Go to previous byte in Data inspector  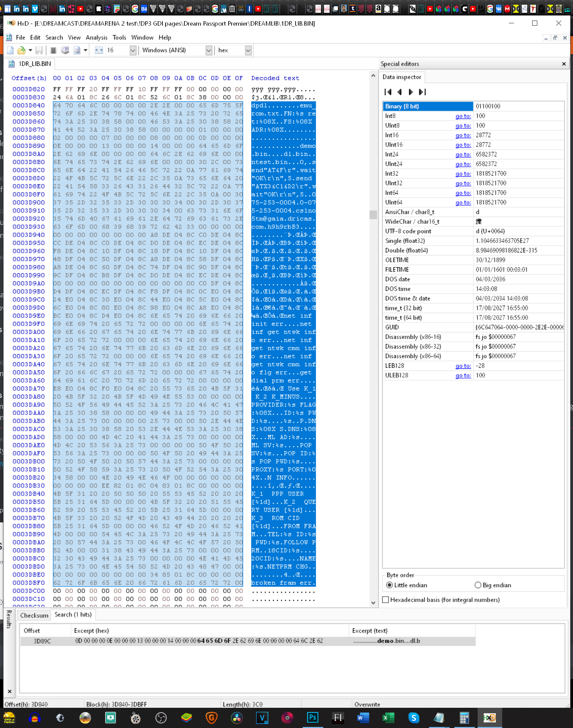point(399,92)
